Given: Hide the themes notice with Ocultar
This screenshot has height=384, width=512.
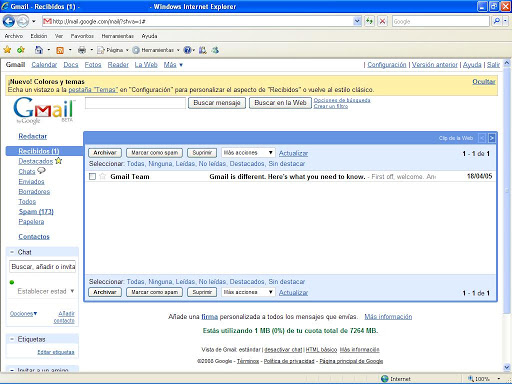Looking at the screenshot, I should 484,82.
